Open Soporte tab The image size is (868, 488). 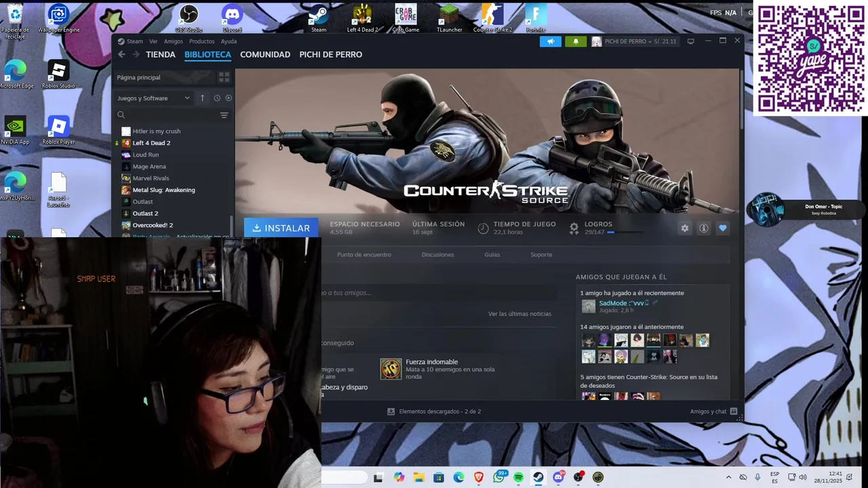(541, 255)
